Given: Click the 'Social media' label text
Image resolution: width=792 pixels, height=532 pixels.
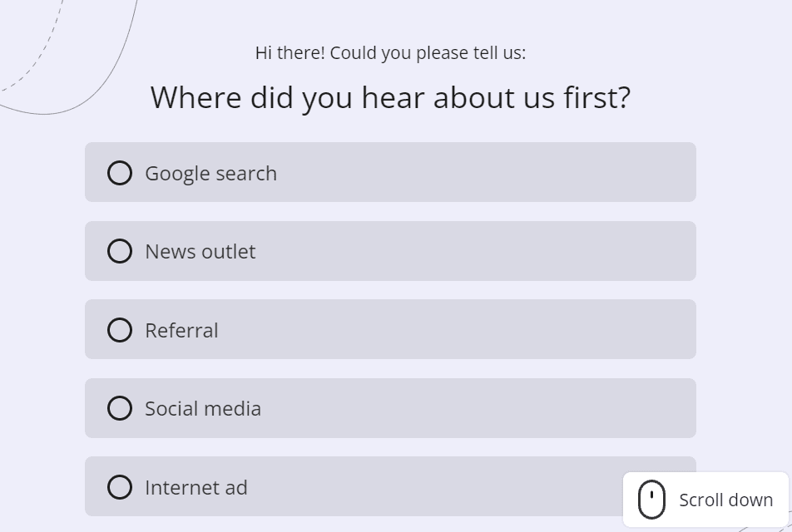Looking at the screenshot, I should 203,409.
